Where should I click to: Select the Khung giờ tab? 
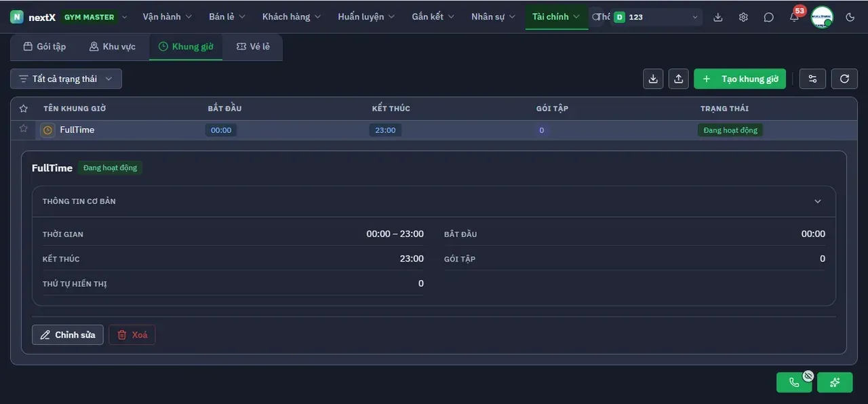click(186, 47)
